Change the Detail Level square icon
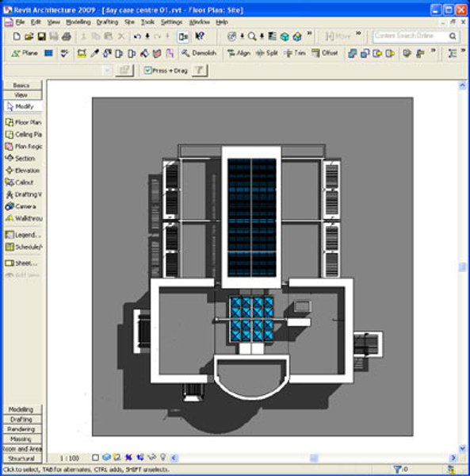The image size is (470, 476). point(95,458)
